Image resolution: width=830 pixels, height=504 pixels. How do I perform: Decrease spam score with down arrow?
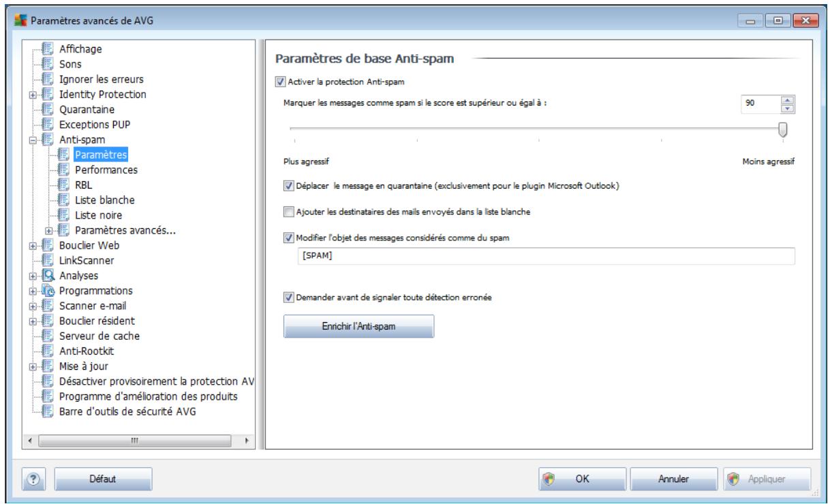click(789, 108)
